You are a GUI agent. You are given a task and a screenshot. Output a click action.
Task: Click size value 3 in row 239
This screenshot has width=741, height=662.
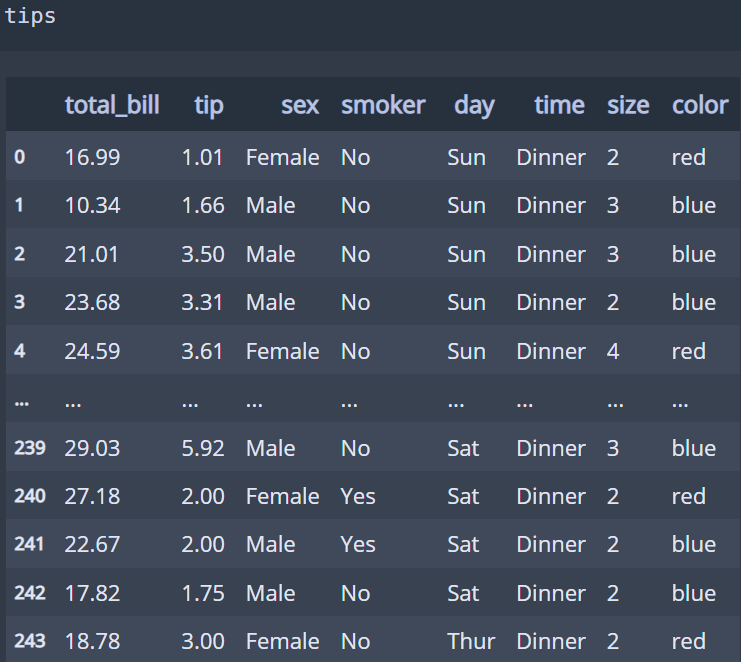click(x=613, y=448)
